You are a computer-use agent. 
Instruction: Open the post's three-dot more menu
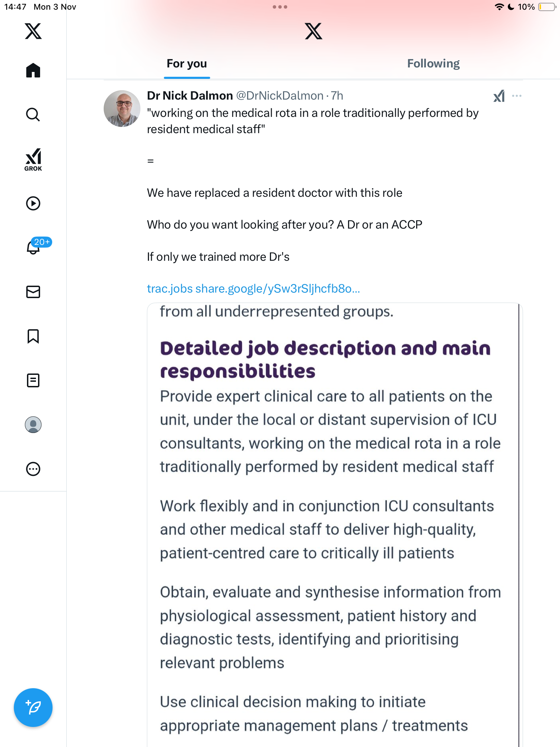pos(517,96)
